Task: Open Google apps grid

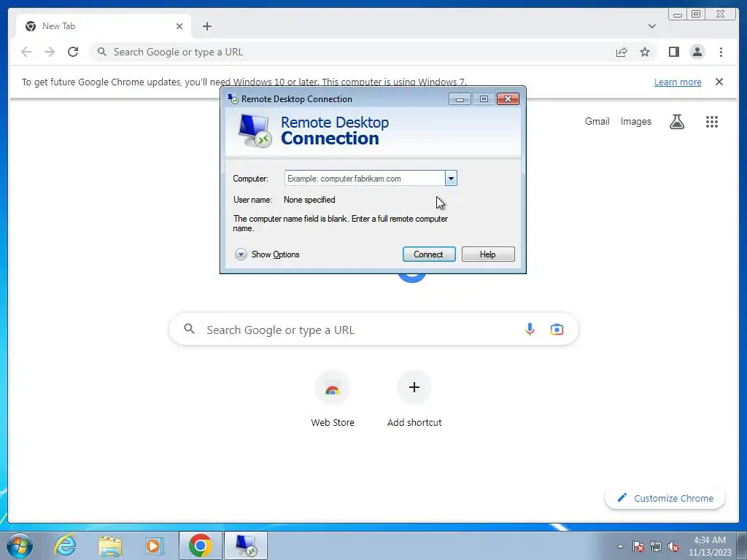Action: tap(712, 122)
